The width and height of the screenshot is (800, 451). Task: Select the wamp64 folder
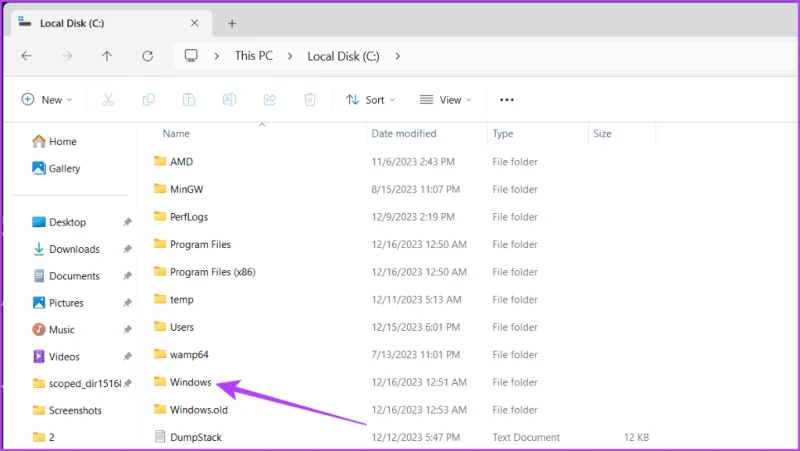tap(189, 355)
